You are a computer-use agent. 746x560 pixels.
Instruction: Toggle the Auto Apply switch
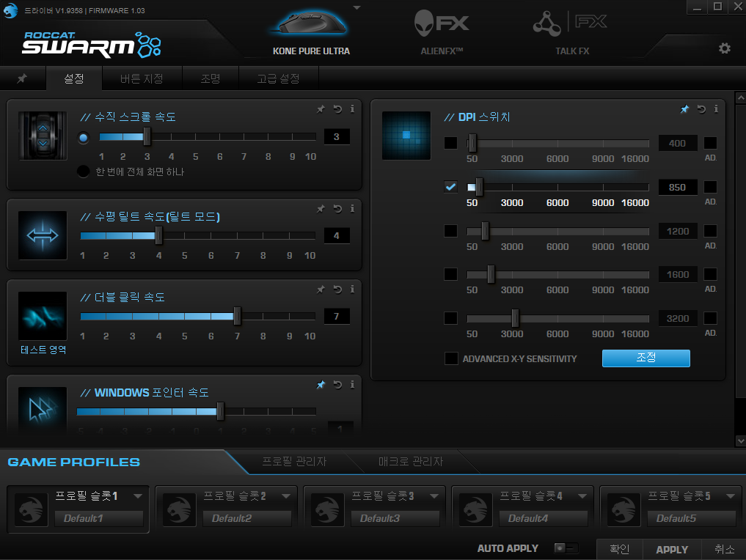point(566,548)
